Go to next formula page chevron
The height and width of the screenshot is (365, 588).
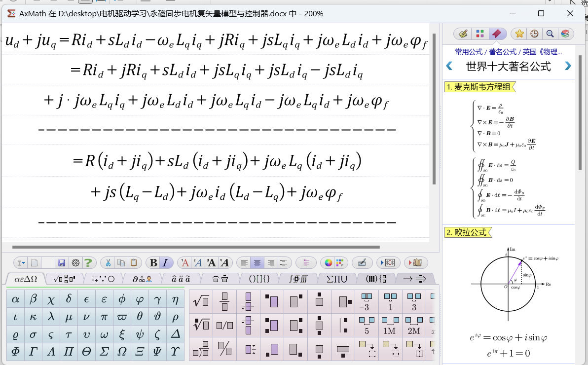(568, 66)
